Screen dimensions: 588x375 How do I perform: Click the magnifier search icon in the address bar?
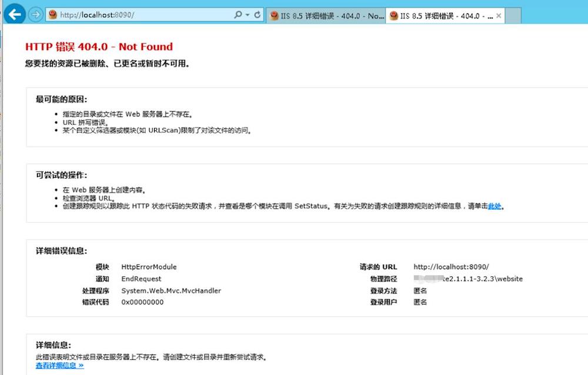coord(238,15)
